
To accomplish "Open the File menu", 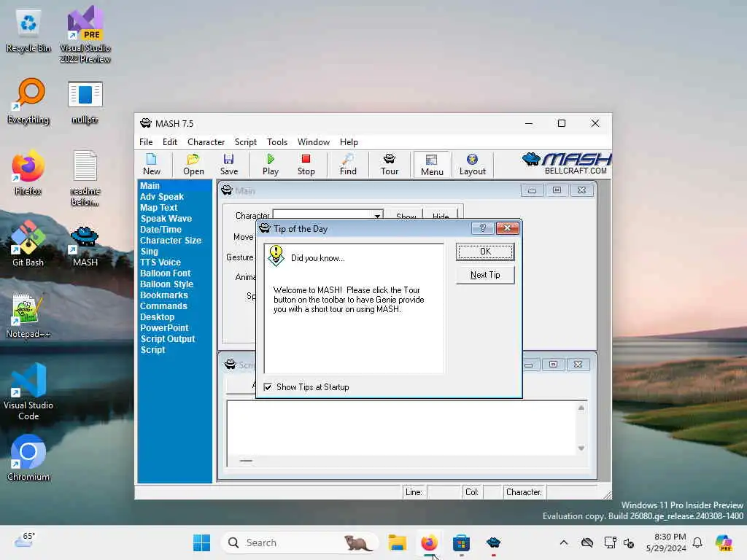I will point(146,142).
